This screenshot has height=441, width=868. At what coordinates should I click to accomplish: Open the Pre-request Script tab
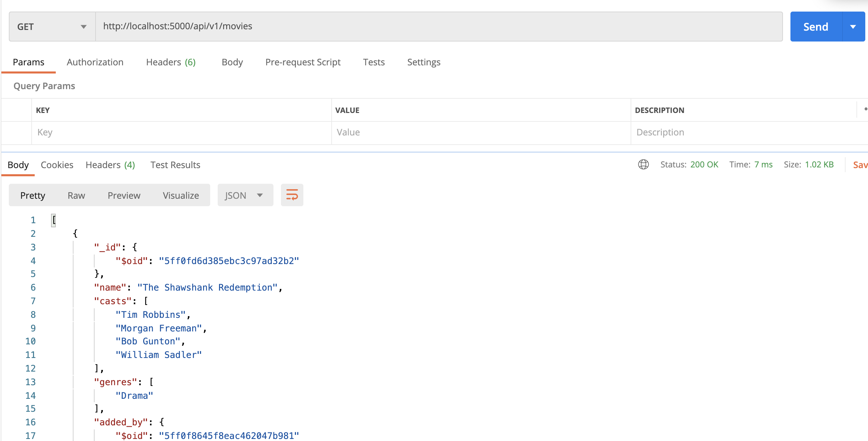tap(303, 62)
